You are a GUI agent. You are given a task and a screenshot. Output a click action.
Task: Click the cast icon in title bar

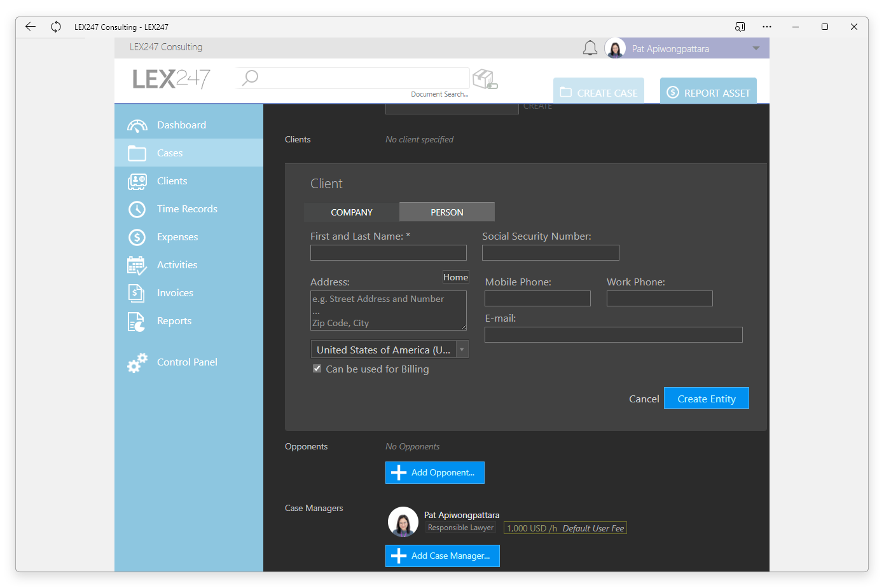[x=740, y=27]
